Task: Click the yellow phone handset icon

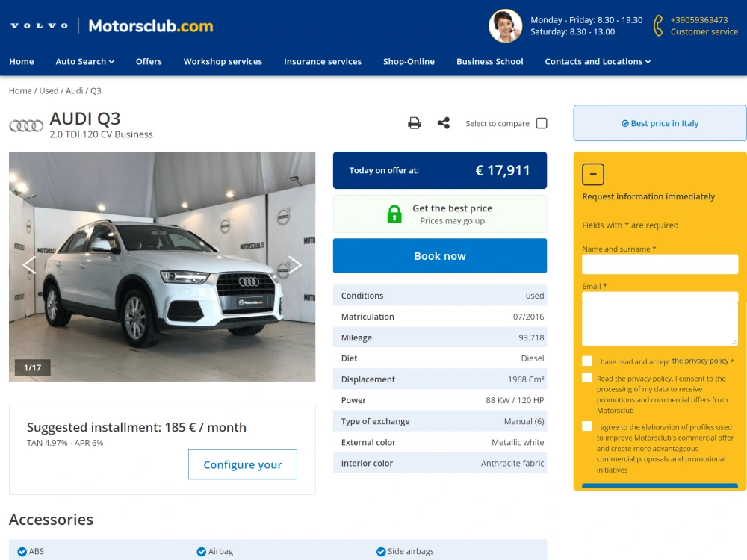Action: (658, 25)
